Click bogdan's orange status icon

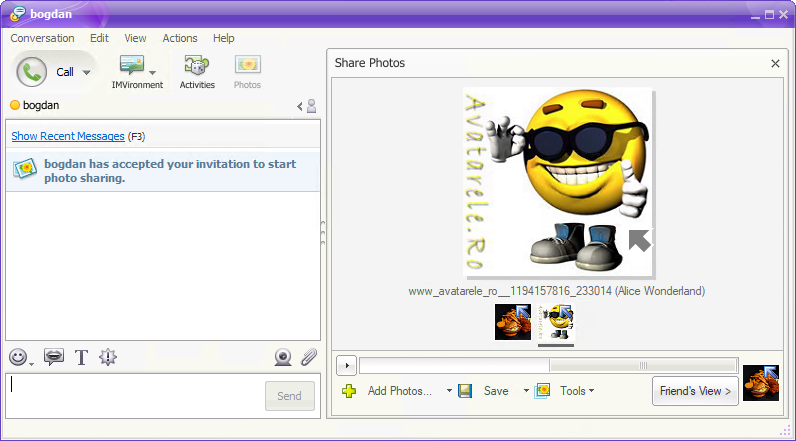click(15, 105)
